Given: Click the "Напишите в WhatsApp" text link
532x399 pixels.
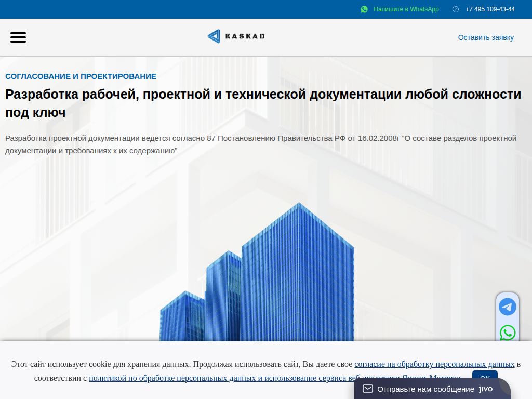Looking at the screenshot, I should [406, 9].
